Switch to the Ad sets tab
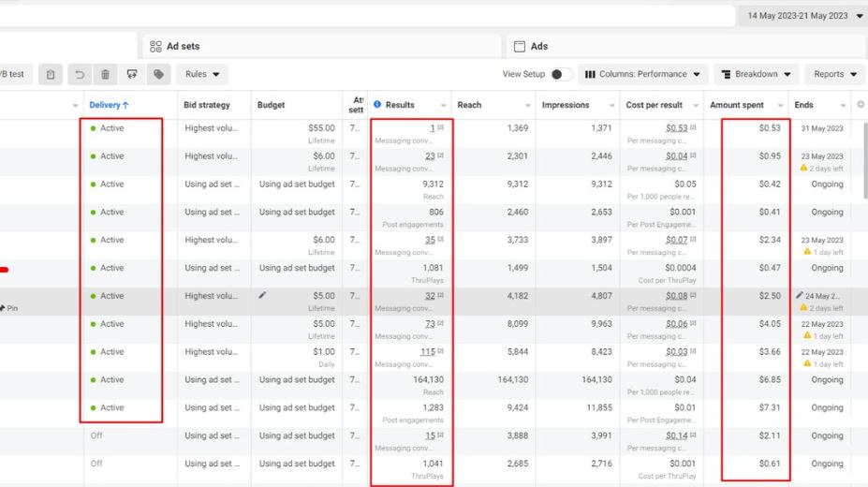Screen dimensions: 868x487 [322, 47]
